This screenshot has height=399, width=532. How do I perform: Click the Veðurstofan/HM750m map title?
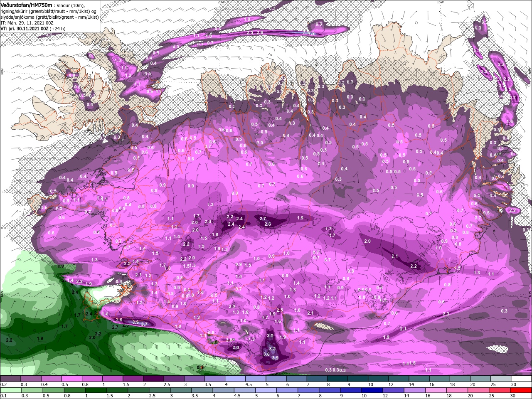[27, 5]
